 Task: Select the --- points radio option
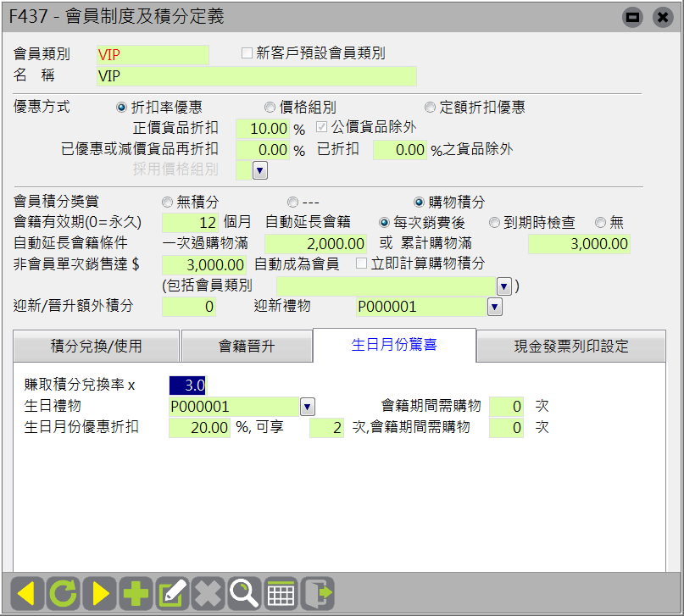click(292, 202)
